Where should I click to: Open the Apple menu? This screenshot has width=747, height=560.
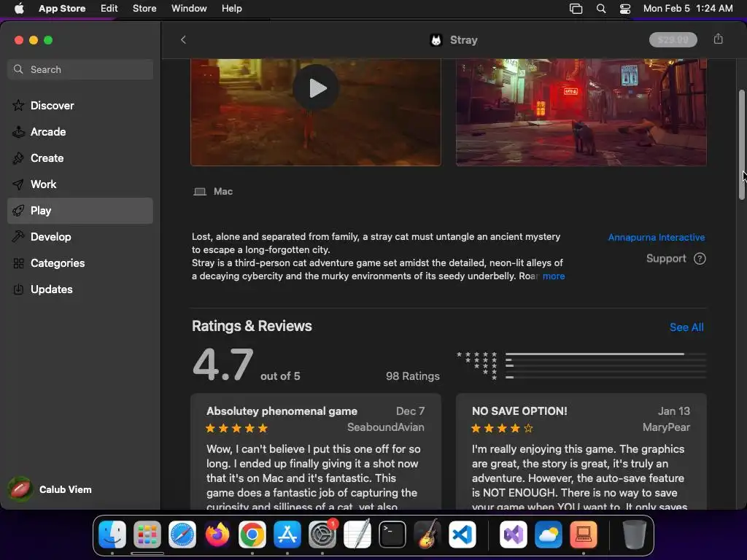[x=19, y=9]
